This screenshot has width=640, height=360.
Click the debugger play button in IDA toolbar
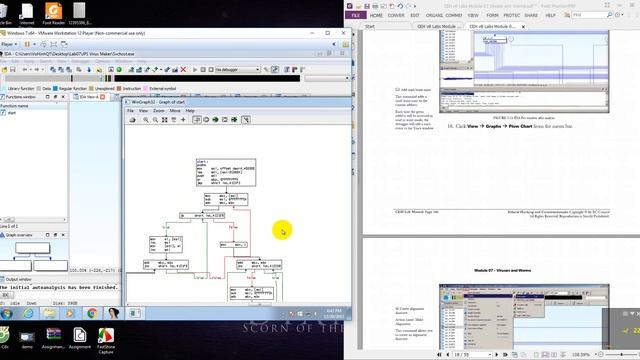pos(195,69)
